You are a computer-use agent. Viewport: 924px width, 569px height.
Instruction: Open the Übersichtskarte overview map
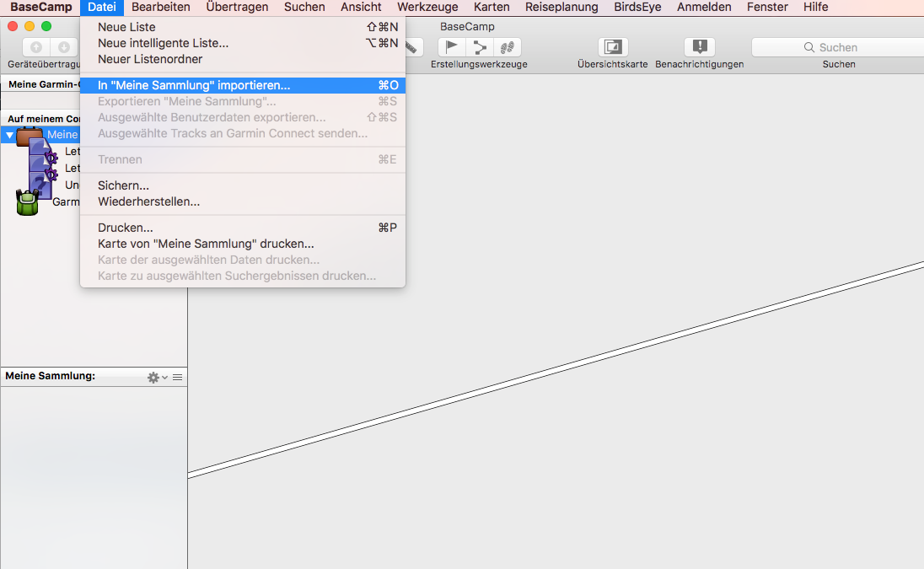coord(612,47)
